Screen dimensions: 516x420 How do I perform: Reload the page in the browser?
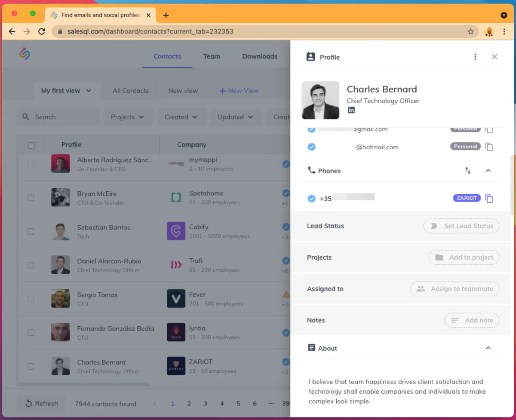pos(42,31)
